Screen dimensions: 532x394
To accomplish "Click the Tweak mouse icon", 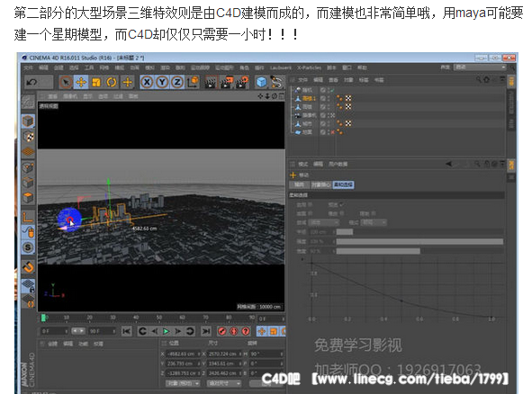I will pos(28,232).
